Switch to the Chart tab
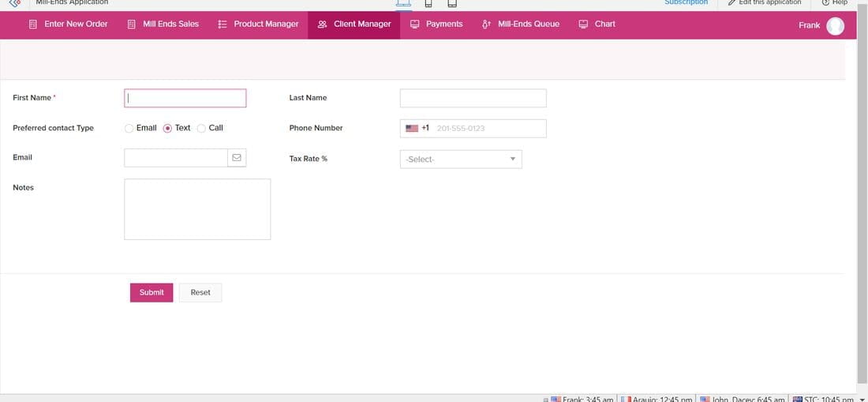The width and height of the screenshot is (868, 402). point(597,24)
